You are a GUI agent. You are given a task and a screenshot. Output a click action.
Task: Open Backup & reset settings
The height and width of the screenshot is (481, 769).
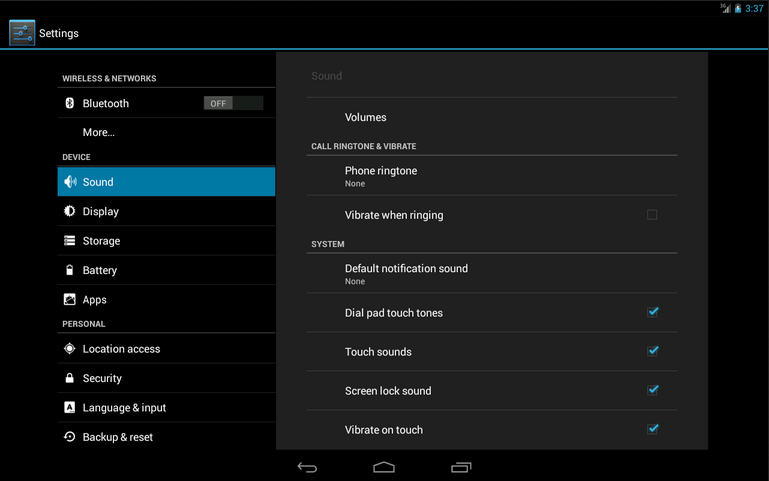(x=166, y=436)
